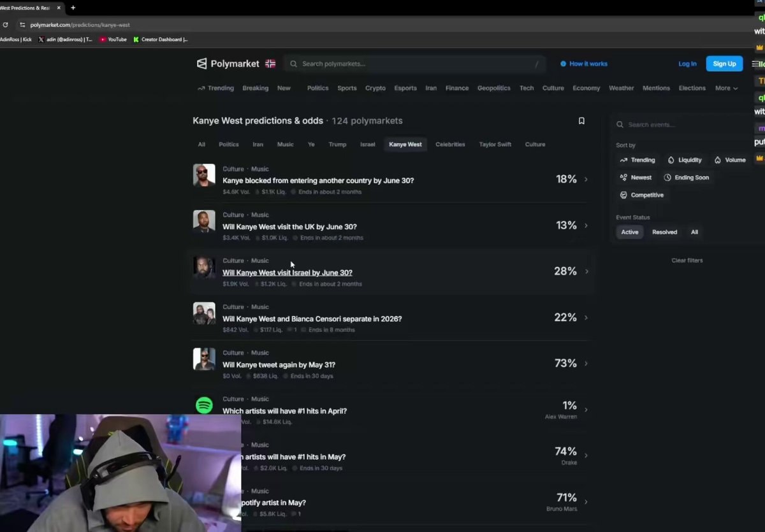The width and height of the screenshot is (765, 532).
Task: Click the chevron on the Alex Warren 1% row
Action: coord(586,410)
